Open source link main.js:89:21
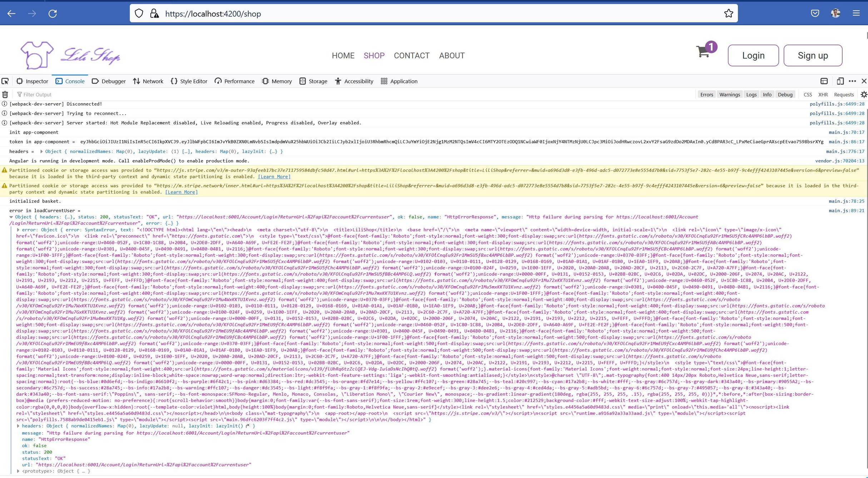Screen dimensions: 868x478 point(847,211)
